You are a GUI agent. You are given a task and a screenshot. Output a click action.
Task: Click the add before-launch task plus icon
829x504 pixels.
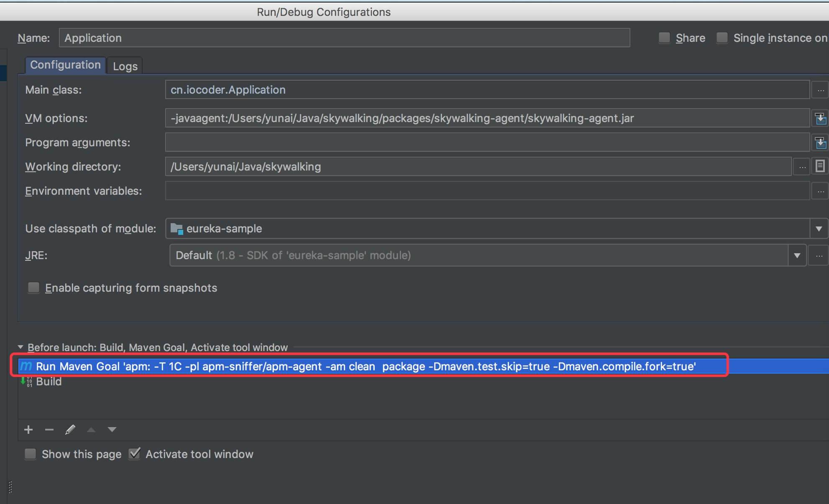coord(28,430)
